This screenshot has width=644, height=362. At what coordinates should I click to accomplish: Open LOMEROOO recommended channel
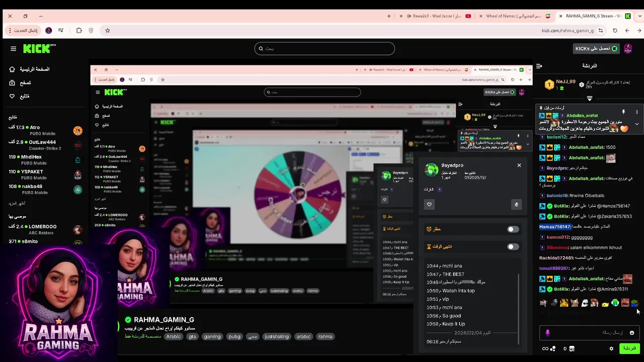coord(45,229)
